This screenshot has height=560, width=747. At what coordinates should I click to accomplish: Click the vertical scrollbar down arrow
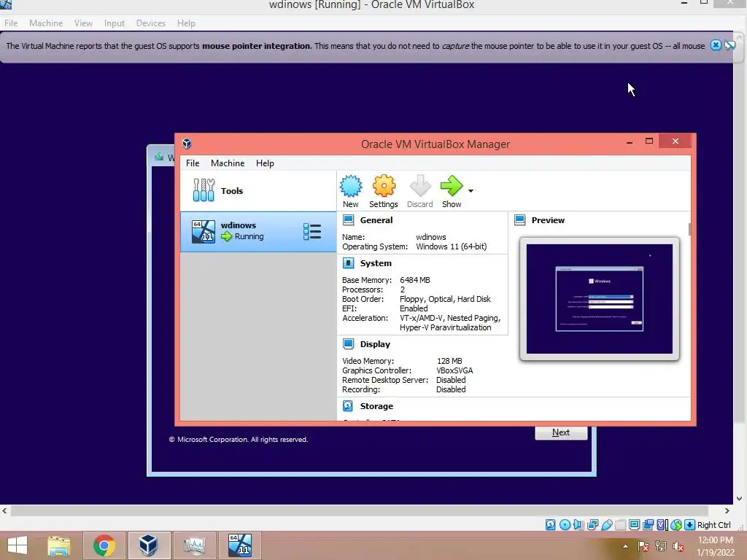[x=740, y=499]
